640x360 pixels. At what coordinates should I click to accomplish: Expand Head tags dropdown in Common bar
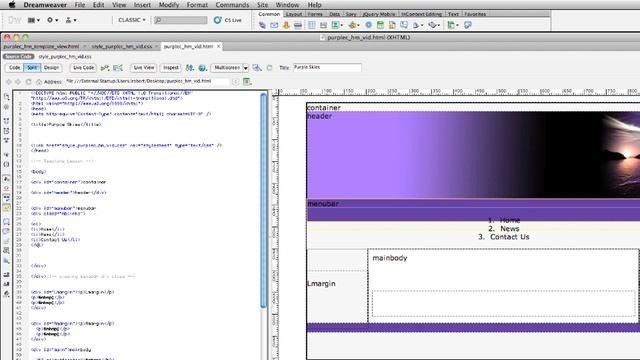pos(418,25)
